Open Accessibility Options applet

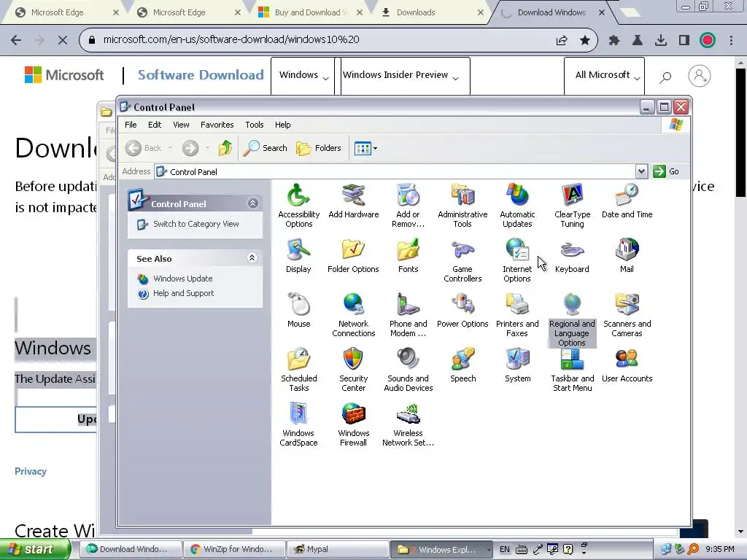[x=298, y=206]
